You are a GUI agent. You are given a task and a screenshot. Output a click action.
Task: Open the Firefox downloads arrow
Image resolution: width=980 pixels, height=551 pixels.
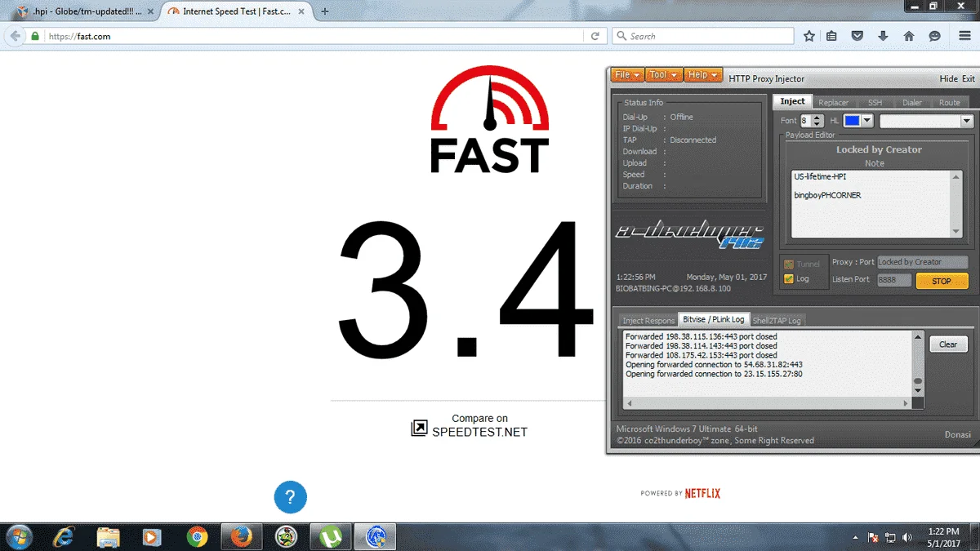pos(883,36)
